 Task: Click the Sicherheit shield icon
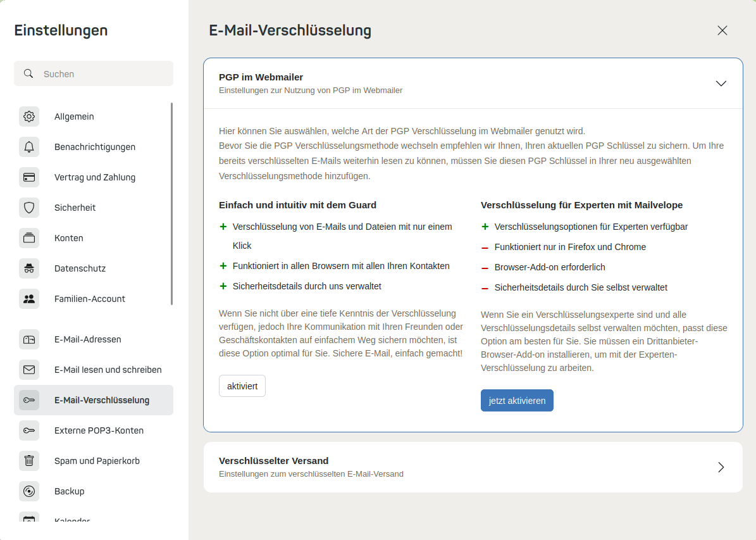[29, 208]
